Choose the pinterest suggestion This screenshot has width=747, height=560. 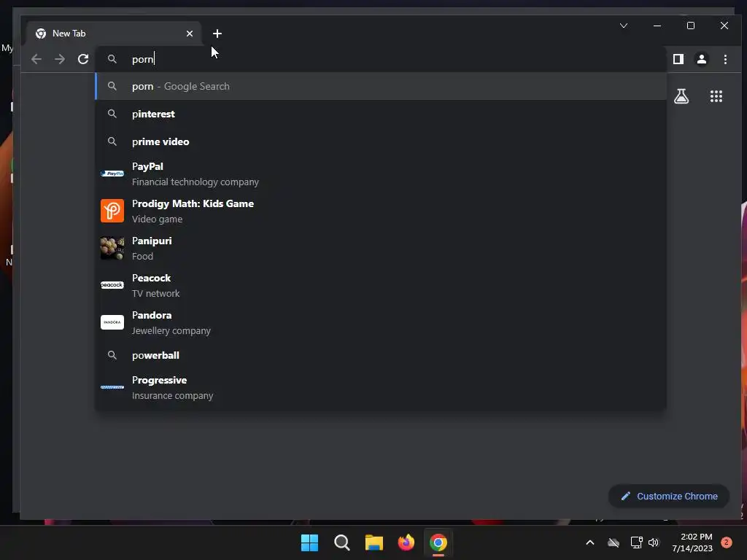tap(381, 114)
